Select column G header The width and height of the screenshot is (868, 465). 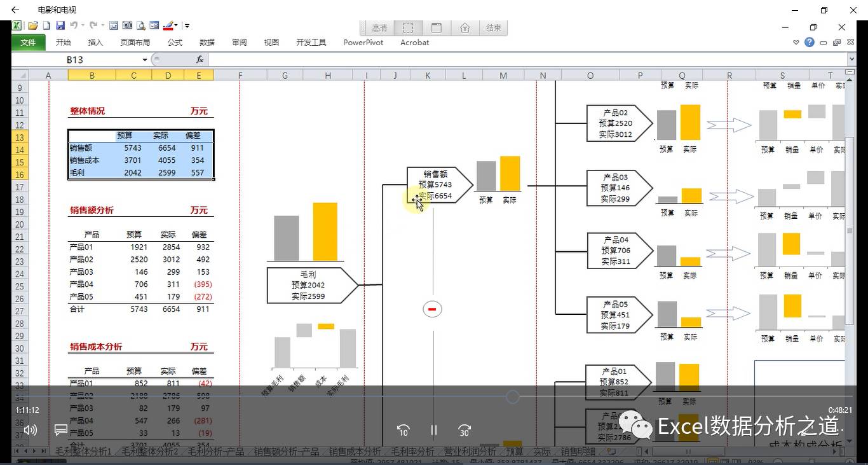click(285, 75)
